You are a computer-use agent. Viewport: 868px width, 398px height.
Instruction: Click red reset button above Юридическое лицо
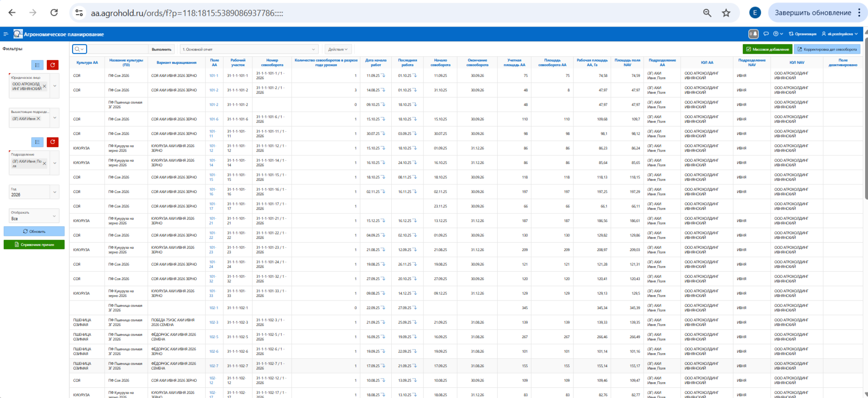click(x=53, y=65)
